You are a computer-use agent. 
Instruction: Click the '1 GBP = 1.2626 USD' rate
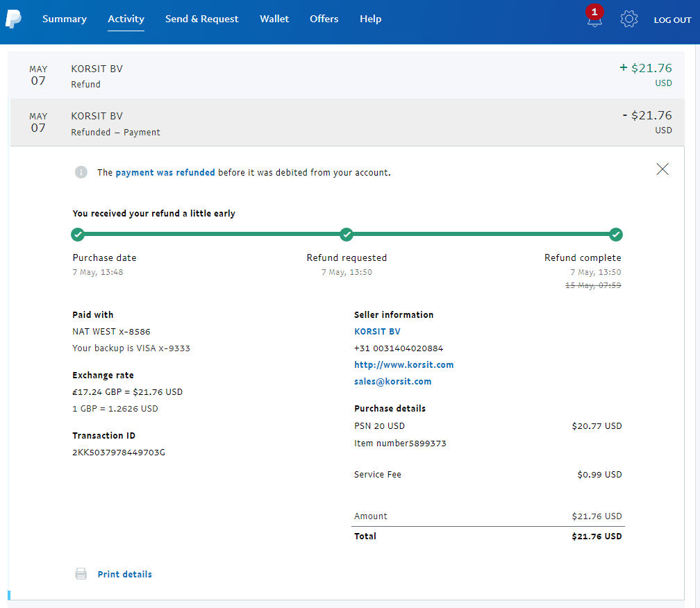tap(115, 409)
